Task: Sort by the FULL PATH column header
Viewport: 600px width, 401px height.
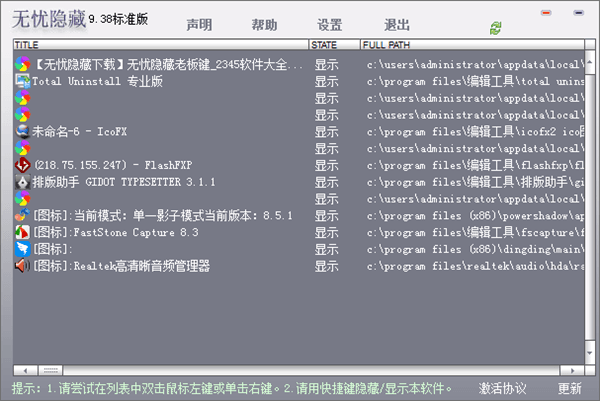Action: tap(472, 45)
